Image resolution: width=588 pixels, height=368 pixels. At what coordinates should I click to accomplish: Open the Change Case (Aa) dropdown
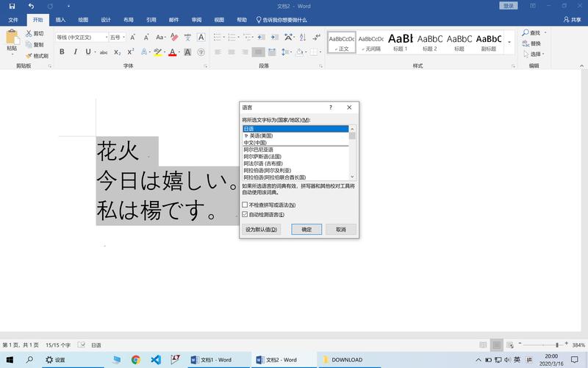160,38
